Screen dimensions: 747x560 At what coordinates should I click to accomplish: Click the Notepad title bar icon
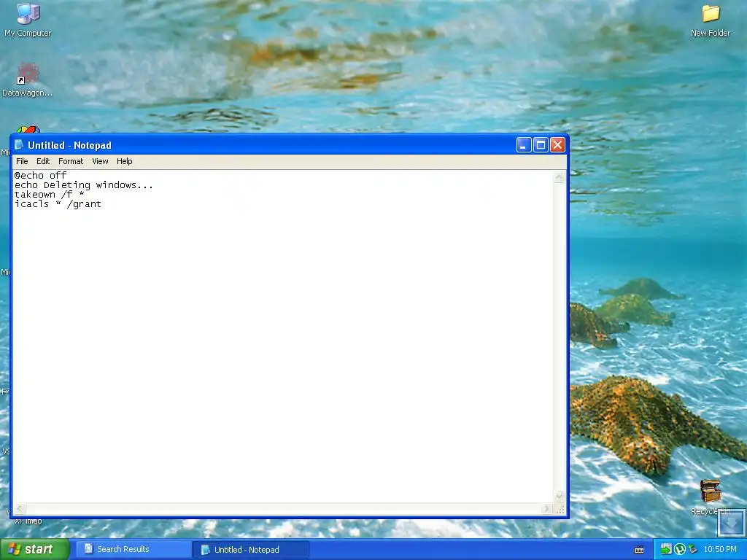[x=19, y=145]
